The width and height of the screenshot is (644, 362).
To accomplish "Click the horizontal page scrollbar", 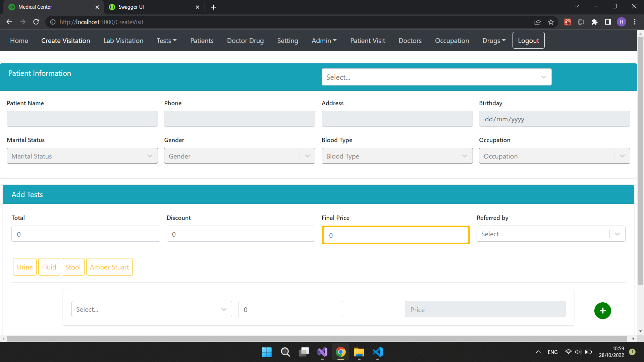I will (x=317, y=339).
